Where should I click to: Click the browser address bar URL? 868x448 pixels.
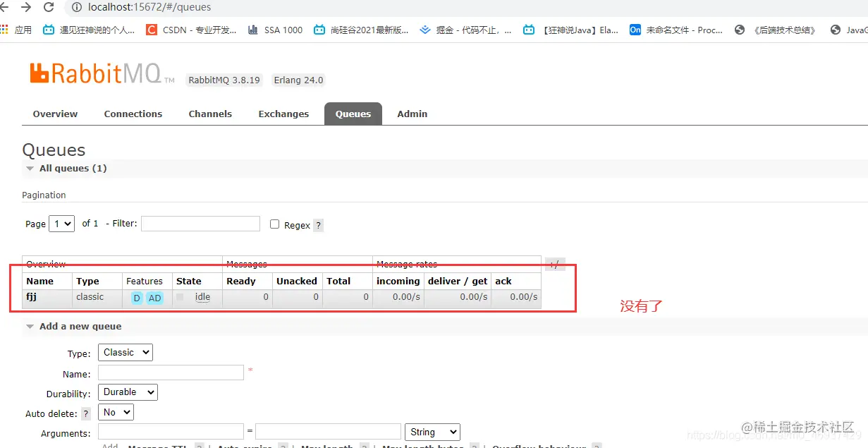pos(149,7)
